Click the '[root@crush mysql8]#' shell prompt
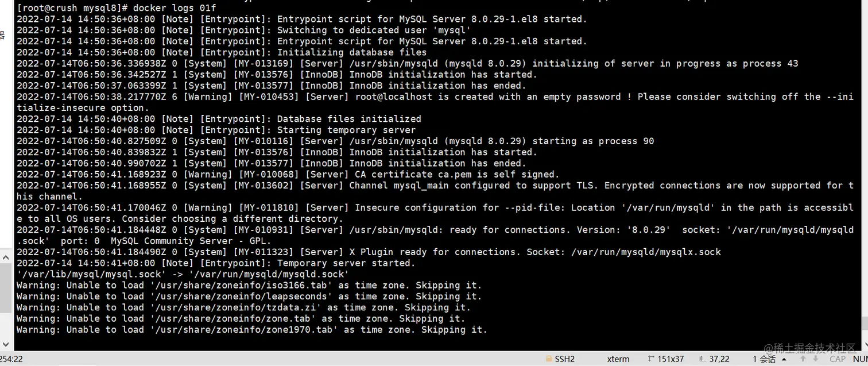 click(72, 8)
